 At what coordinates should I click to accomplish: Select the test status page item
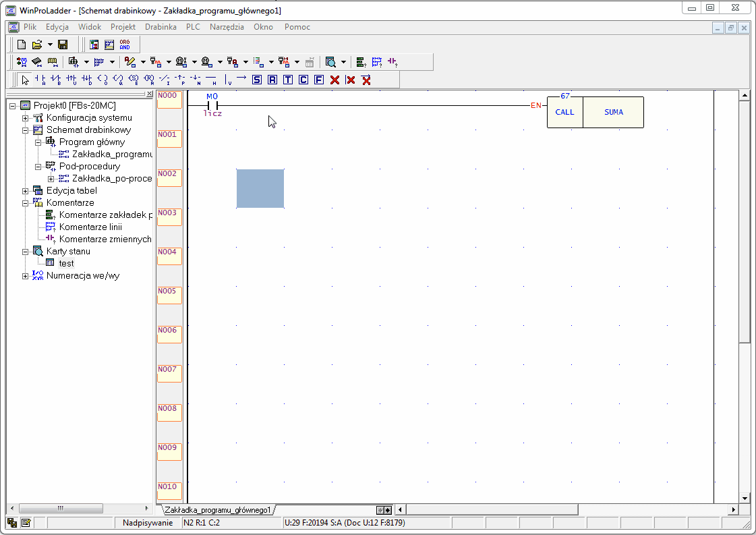pyautogui.click(x=67, y=263)
